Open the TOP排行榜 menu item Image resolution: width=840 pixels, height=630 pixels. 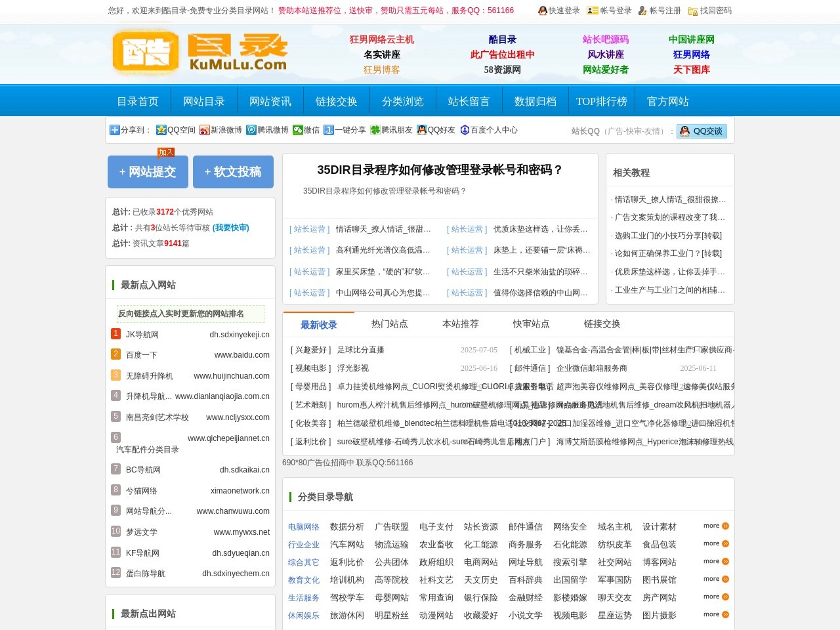(602, 100)
